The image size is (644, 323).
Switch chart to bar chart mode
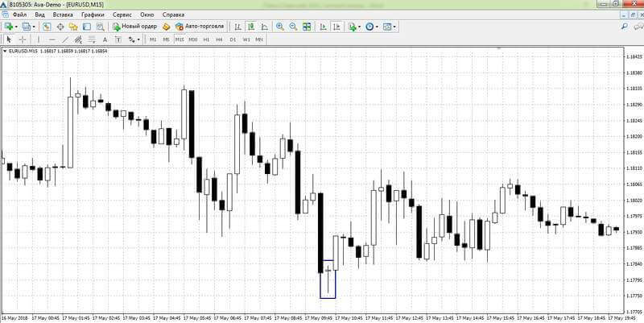237,27
